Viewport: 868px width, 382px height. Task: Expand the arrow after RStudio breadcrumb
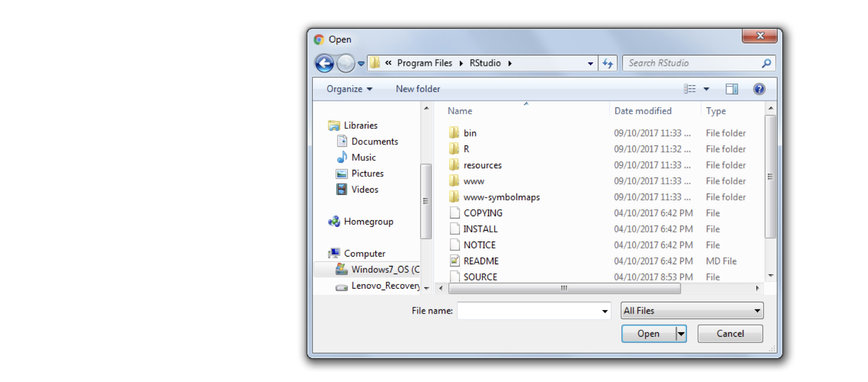point(510,63)
